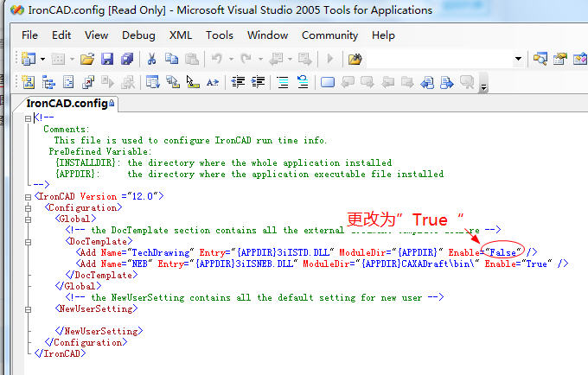Click the Display Quick Info icon
The width and height of the screenshot is (588, 375).
pyautogui.click(x=193, y=82)
